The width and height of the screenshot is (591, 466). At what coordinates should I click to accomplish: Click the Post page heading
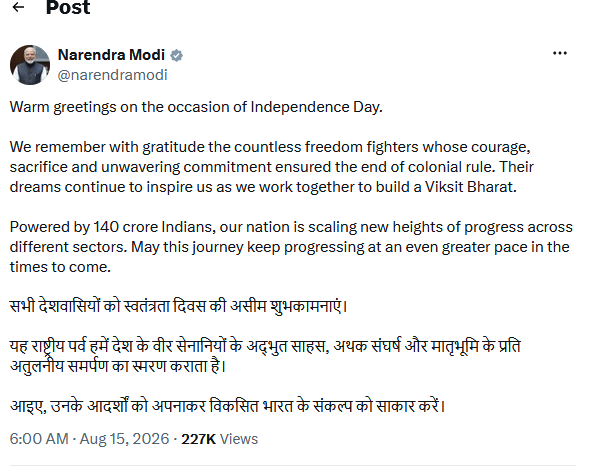68,7
